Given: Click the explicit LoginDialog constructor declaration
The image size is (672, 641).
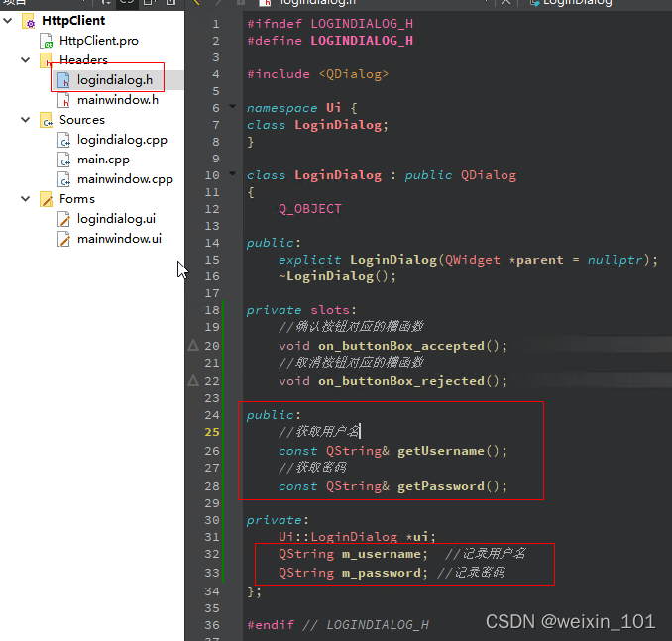Looking at the screenshot, I should point(468,260).
